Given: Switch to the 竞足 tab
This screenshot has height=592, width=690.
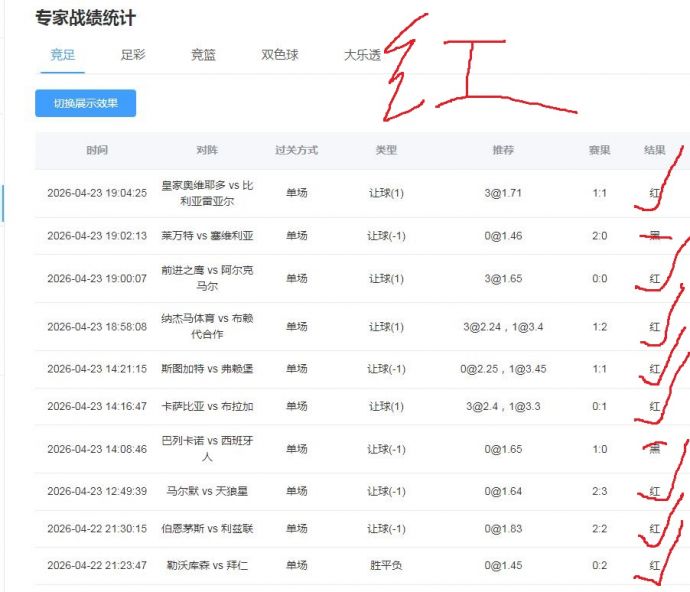Looking at the screenshot, I should 62,55.
